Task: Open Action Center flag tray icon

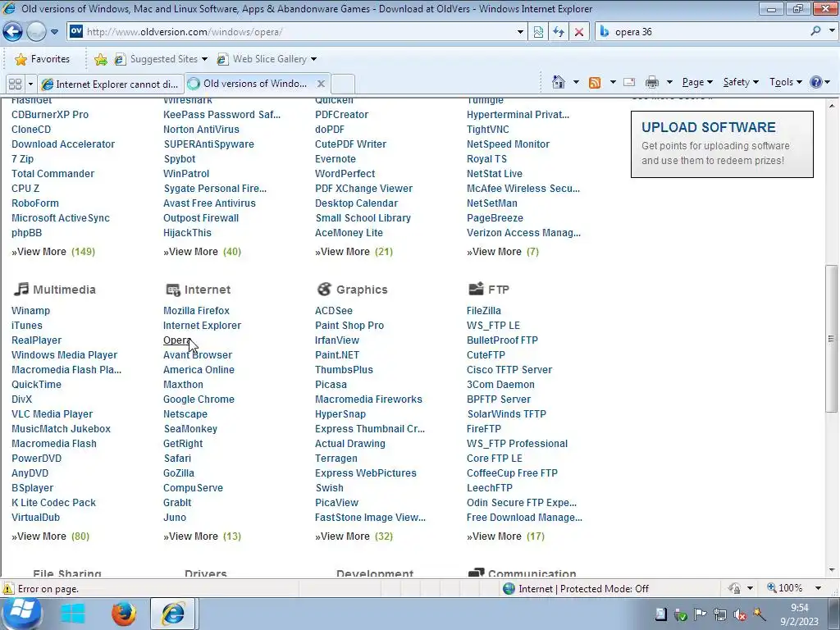Action: coord(700,614)
